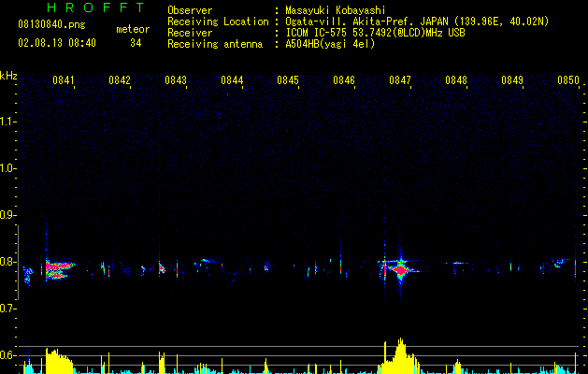The width and height of the screenshot is (588, 374).
Task: Select the file name 08130840.png
Action: click(x=51, y=24)
